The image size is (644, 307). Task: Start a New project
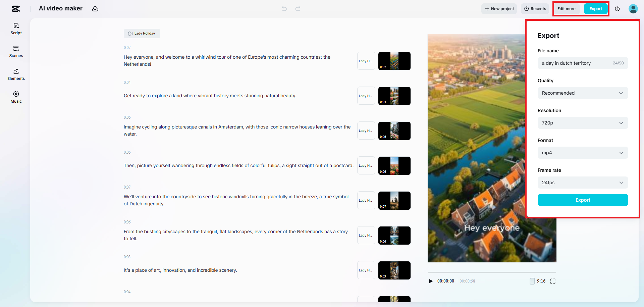499,9
